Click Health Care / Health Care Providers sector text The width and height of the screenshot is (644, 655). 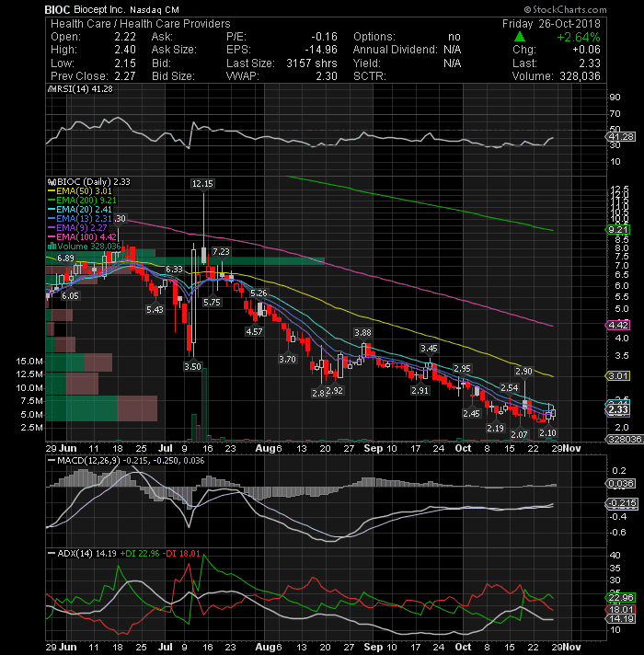(x=141, y=24)
